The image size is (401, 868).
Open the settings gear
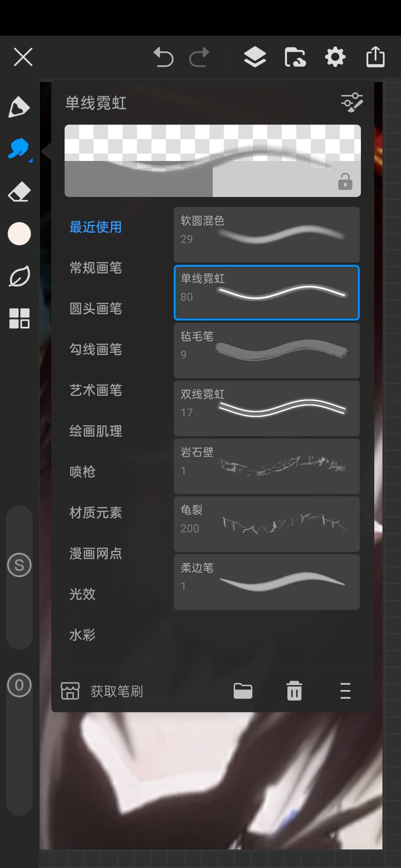click(x=335, y=57)
